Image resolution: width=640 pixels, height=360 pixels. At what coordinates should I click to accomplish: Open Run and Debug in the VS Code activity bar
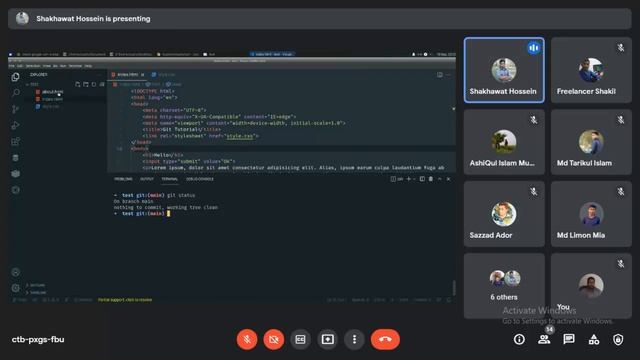pos(16,125)
